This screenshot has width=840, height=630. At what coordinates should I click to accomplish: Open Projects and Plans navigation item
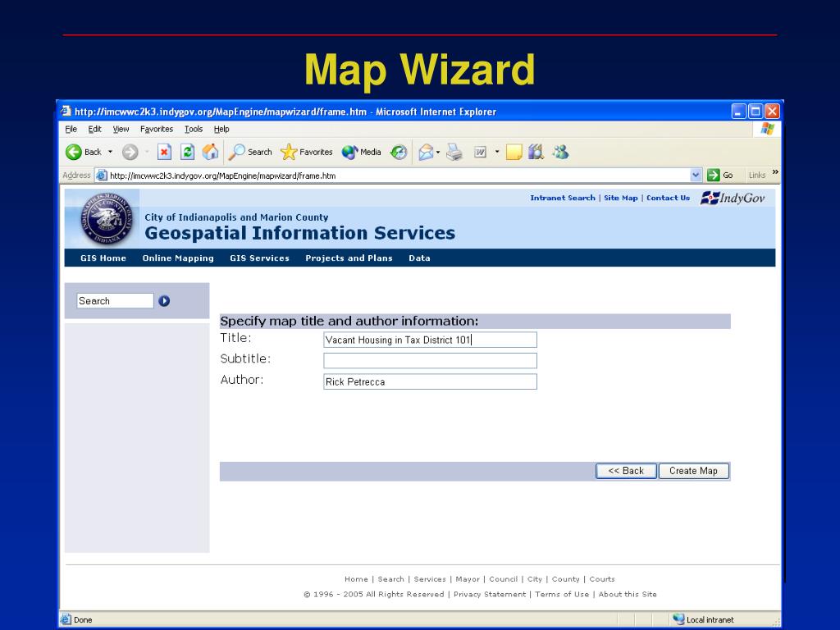(349, 258)
